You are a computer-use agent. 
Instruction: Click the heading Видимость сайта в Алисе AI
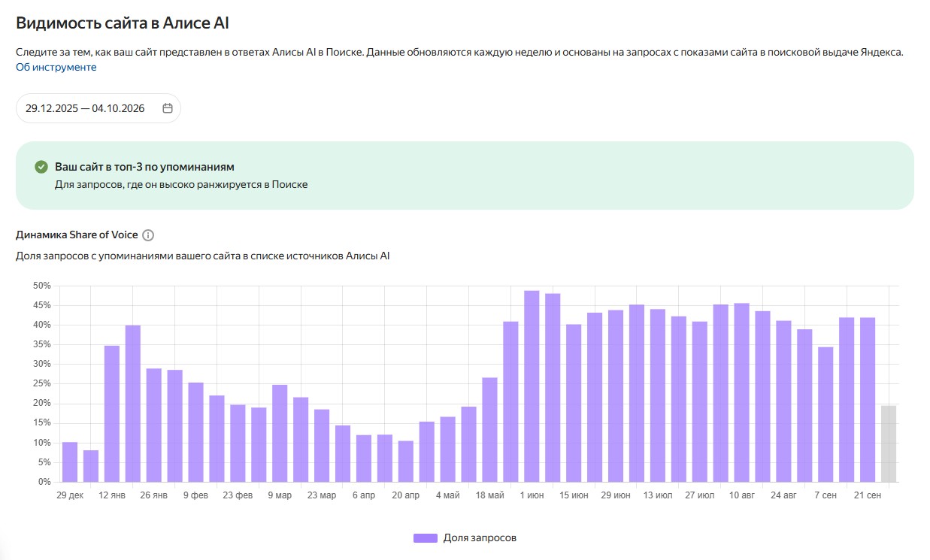click(x=123, y=23)
